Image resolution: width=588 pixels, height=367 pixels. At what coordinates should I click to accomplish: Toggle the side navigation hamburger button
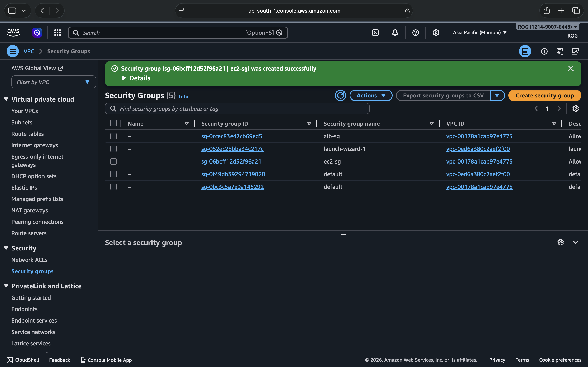(x=13, y=51)
